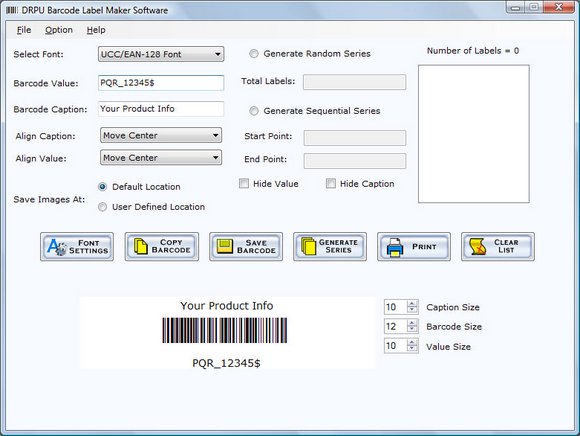Click the barcode preview image
Viewport: 580px width, 436px height.
(x=225, y=330)
